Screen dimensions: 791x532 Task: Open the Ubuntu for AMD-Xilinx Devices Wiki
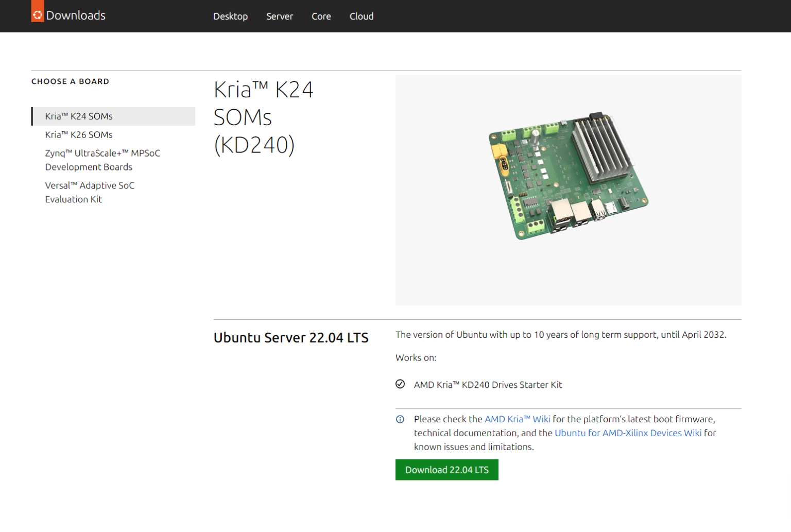coord(628,433)
